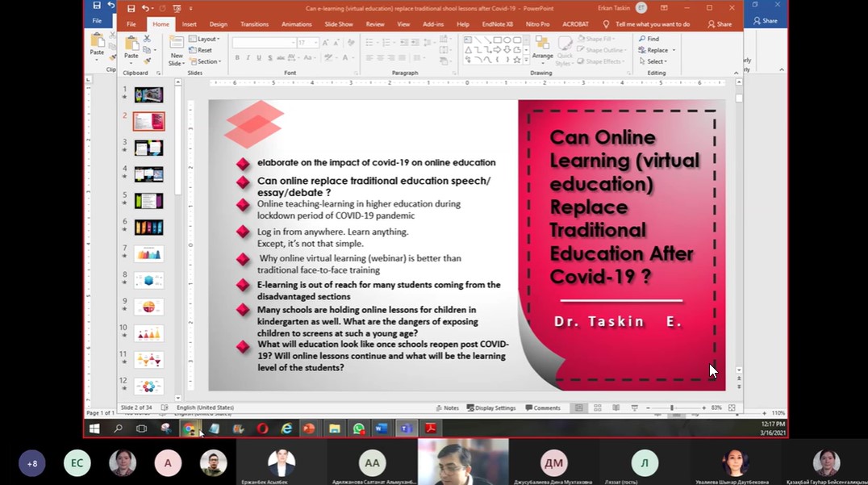Select slide 12 thumbnail
Screen dimensions: 868x485
[148, 386]
